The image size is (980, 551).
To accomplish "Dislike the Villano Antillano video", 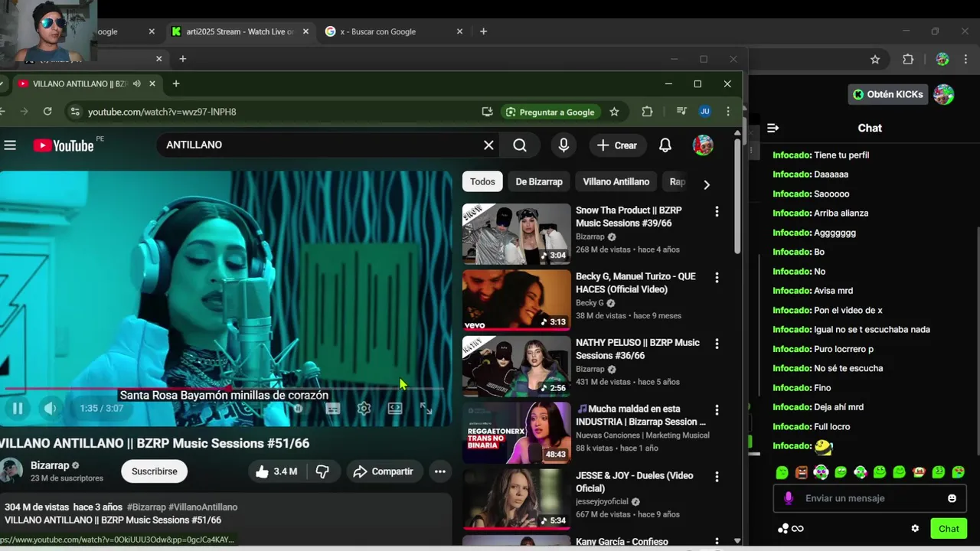I will coord(322,471).
